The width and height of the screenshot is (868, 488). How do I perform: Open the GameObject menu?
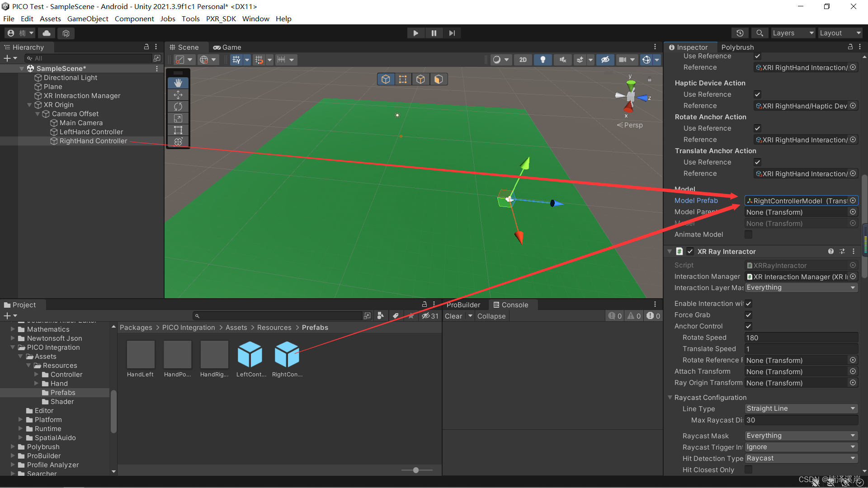88,19
